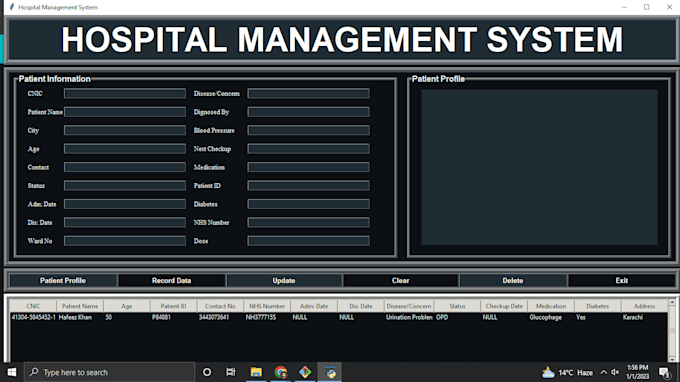Focus the Ward No input field
Image resolution: width=680 pixels, height=382 pixels.
[x=125, y=241]
